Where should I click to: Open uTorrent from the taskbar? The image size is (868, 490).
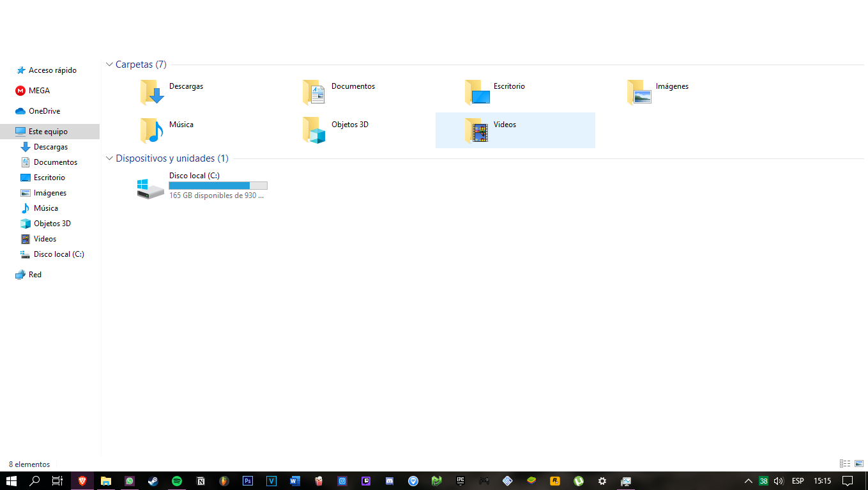[x=579, y=480]
